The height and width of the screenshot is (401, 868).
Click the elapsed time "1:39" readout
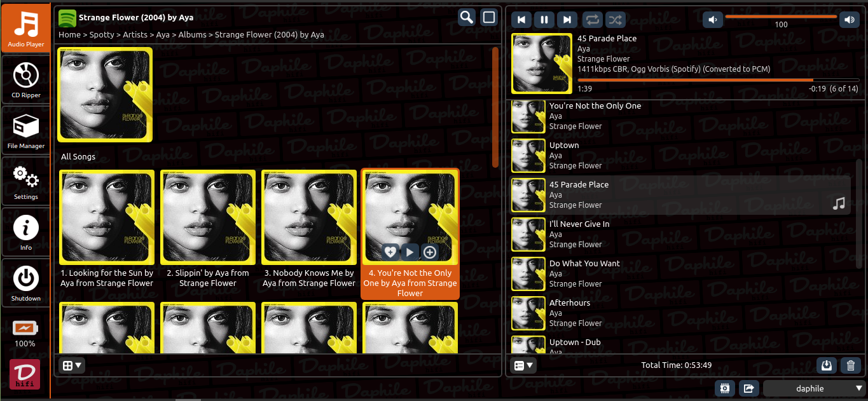coord(584,89)
